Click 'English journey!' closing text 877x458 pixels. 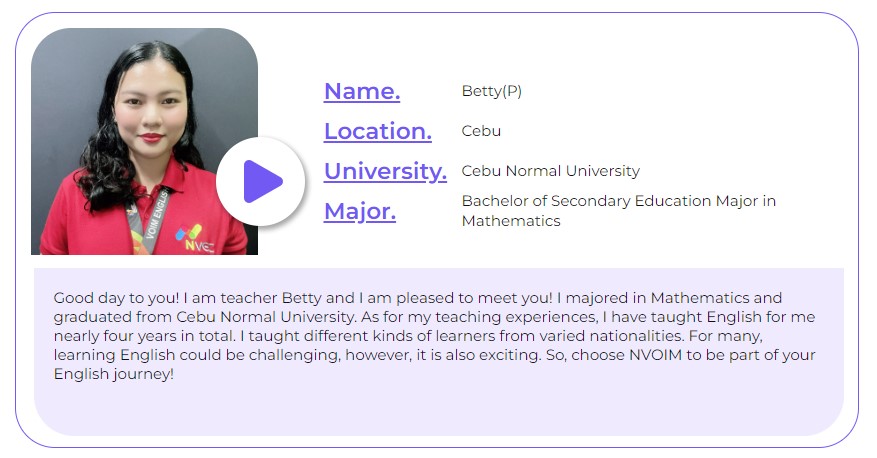(x=114, y=374)
